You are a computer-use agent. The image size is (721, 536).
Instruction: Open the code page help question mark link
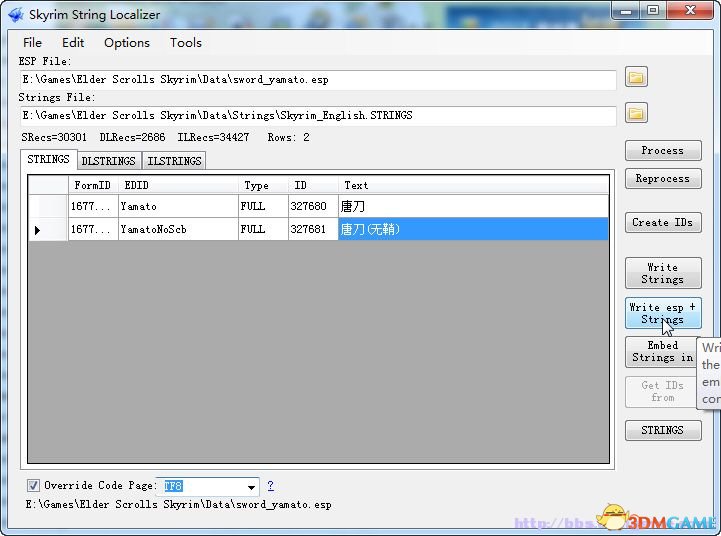pyautogui.click(x=270, y=485)
